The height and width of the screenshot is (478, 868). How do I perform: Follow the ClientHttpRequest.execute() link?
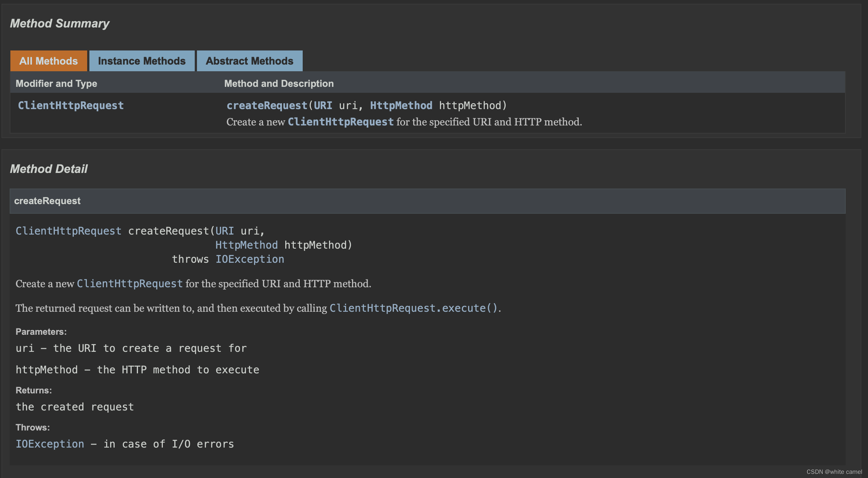(413, 308)
